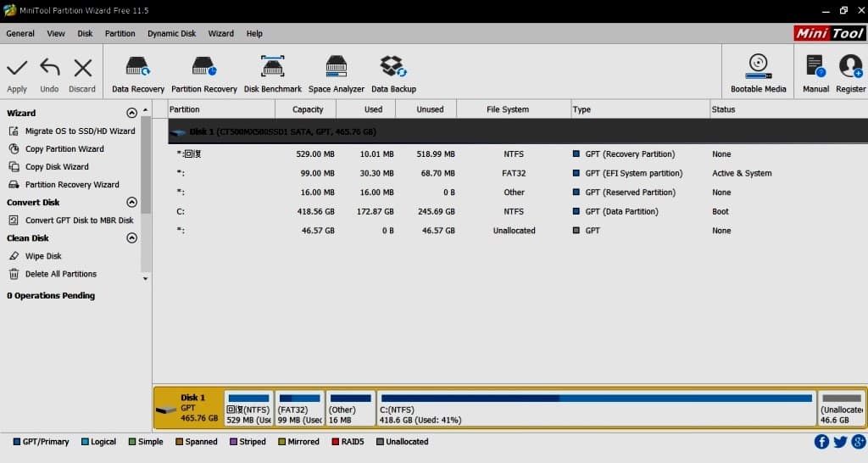The width and height of the screenshot is (868, 463).
Task: Collapse the Clean Disk section
Action: [x=131, y=238]
